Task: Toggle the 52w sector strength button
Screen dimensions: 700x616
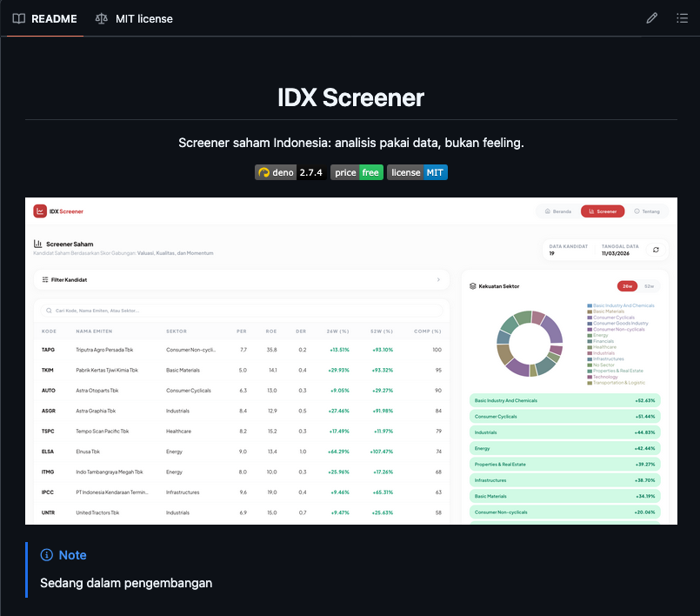Action: tap(649, 286)
